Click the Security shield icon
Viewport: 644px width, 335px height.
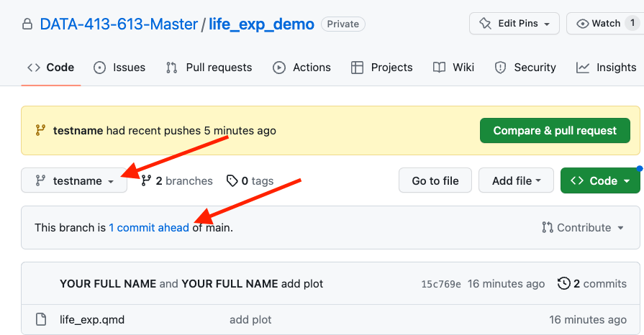pyautogui.click(x=501, y=68)
